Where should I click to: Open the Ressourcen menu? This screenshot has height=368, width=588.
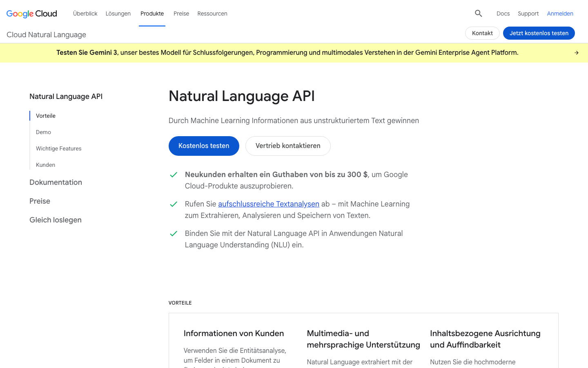click(212, 13)
